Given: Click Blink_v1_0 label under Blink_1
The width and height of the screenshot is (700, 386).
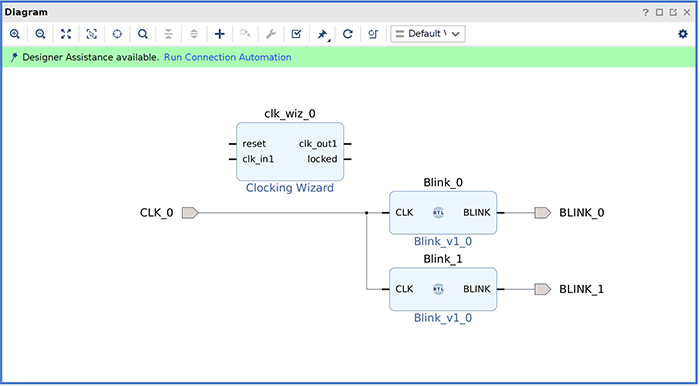Looking at the screenshot, I should (443, 318).
